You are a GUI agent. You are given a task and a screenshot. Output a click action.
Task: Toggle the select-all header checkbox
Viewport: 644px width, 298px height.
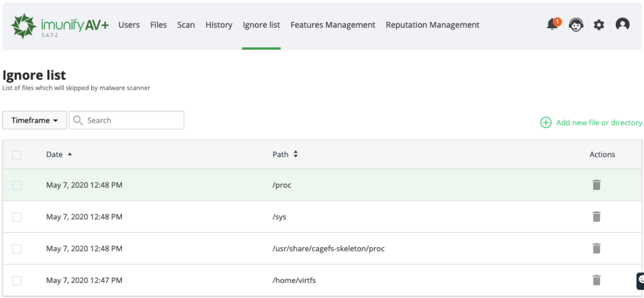17,155
